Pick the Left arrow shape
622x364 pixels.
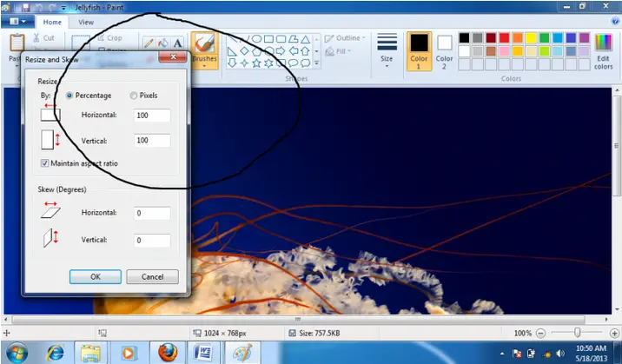pos(293,51)
